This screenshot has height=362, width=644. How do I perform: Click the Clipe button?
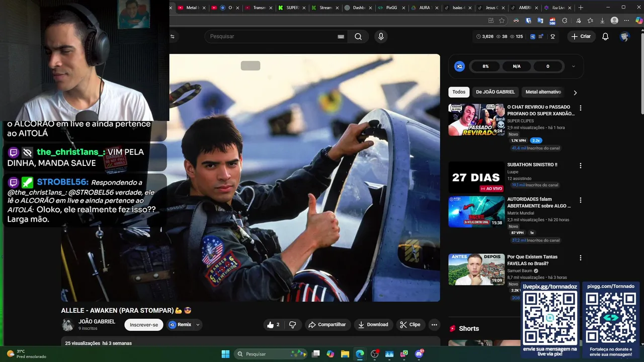click(410, 325)
